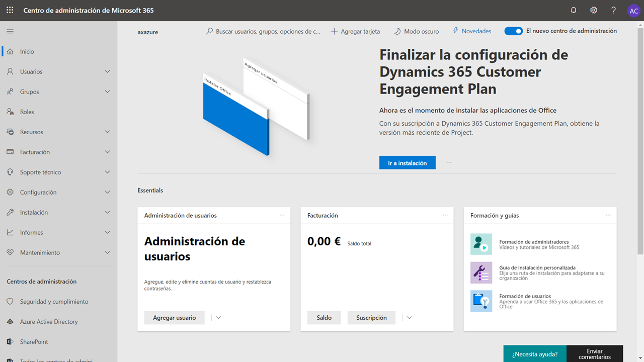This screenshot has height=362, width=644.
Task: Click the Saldo button
Action: point(324,318)
